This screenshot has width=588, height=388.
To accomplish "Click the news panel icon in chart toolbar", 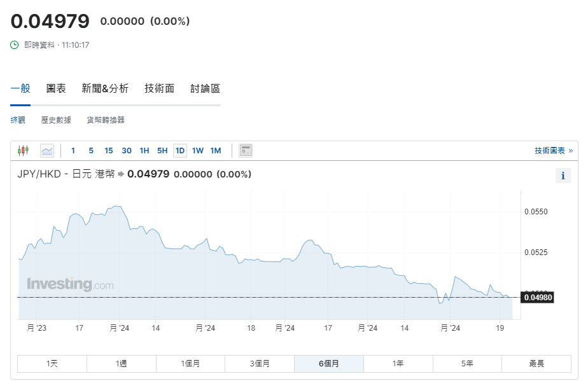I will click(246, 151).
